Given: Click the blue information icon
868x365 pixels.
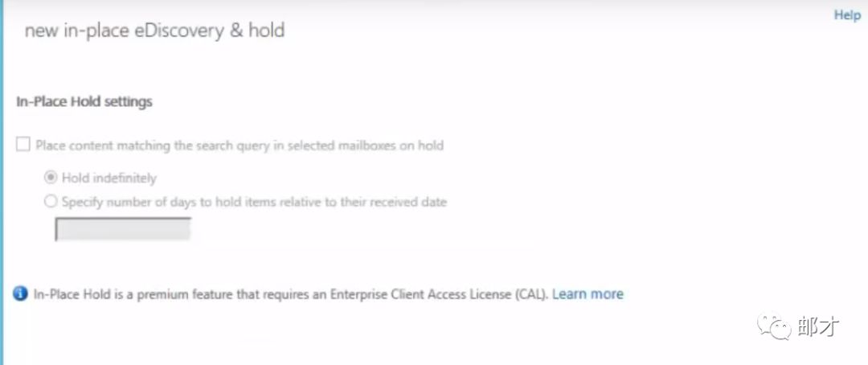Looking at the screenshot, I should click(x=21, y=294).
